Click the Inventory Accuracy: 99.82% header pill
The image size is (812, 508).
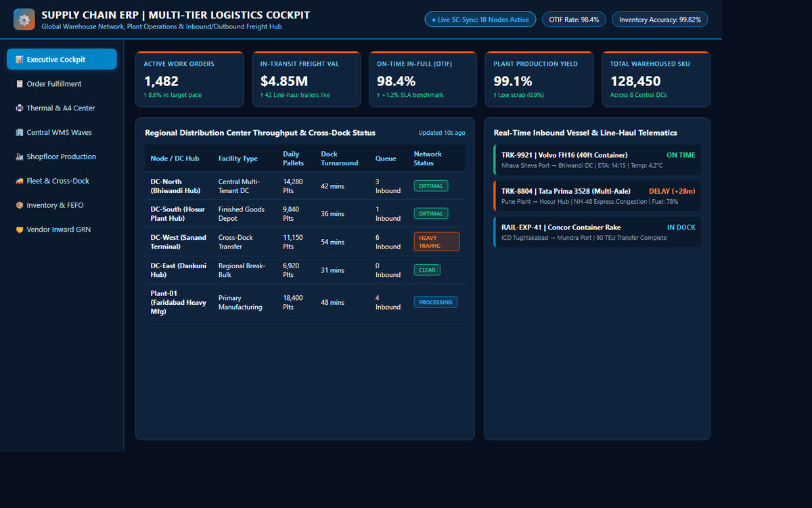click(660, 20)
